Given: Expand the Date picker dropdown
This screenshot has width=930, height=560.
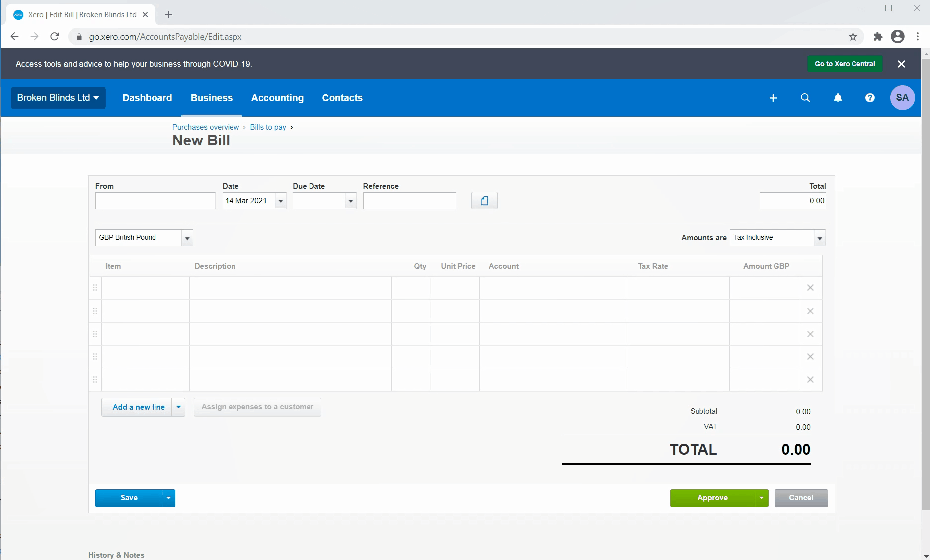Looking at the screenshot, I should coord(281,201).
